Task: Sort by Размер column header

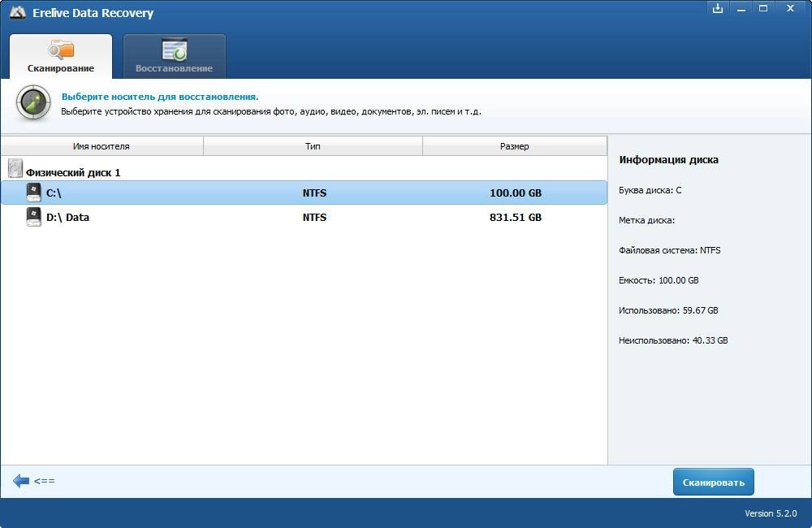Action: [x=515, y=146]
